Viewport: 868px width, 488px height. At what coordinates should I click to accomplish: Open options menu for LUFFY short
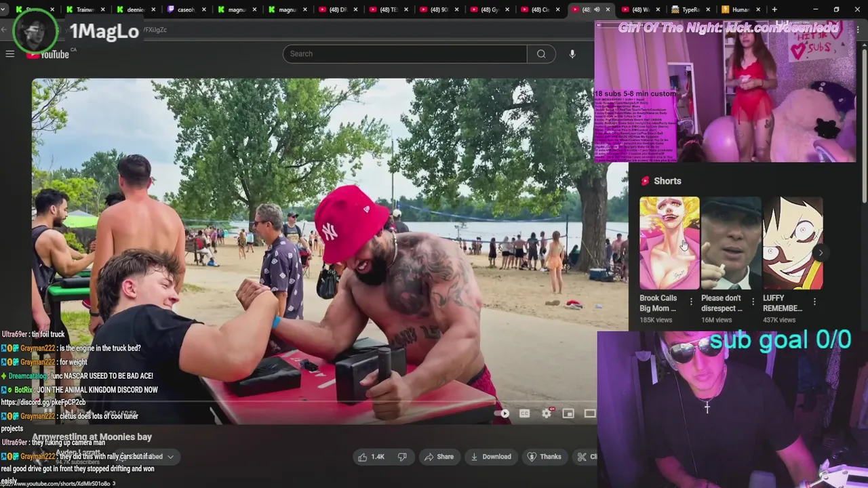click(x=814, y=302)
